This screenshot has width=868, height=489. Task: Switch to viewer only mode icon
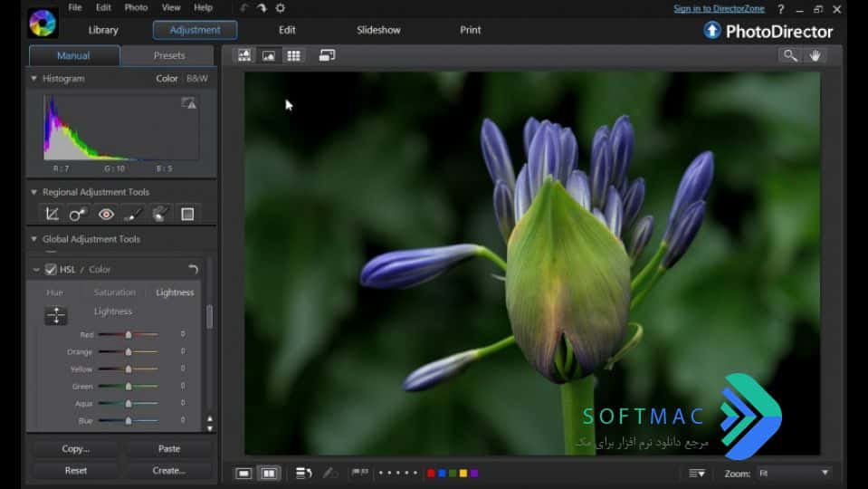269,55
